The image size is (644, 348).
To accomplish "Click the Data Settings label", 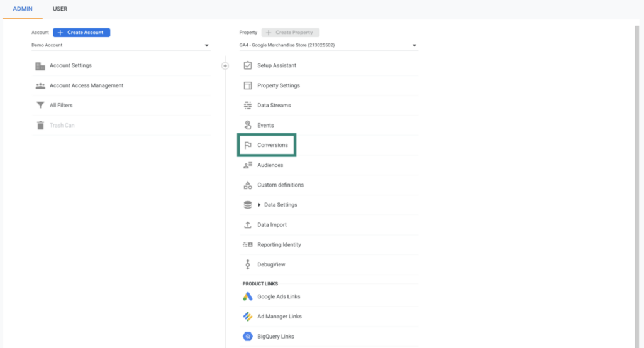I will (280, 204).
